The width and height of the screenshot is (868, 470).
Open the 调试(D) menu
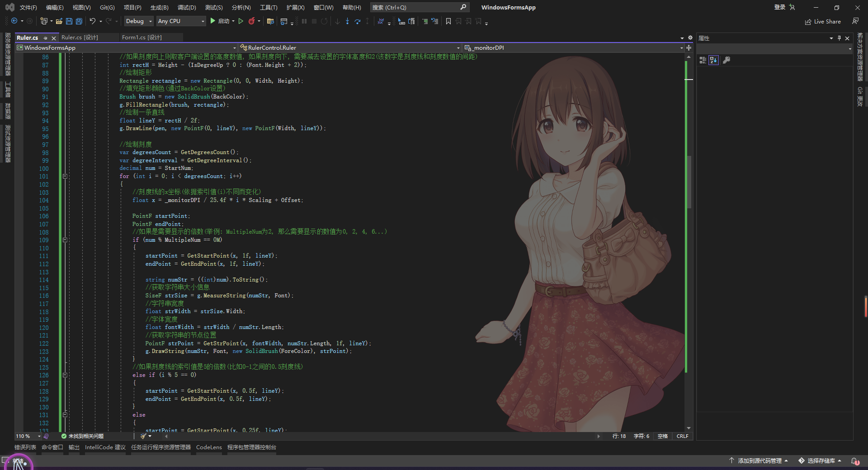[x=187, y=7]
